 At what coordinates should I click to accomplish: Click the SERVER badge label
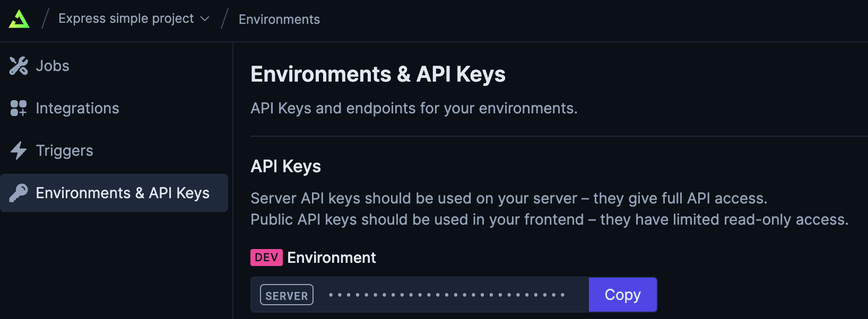coord(287,295)
